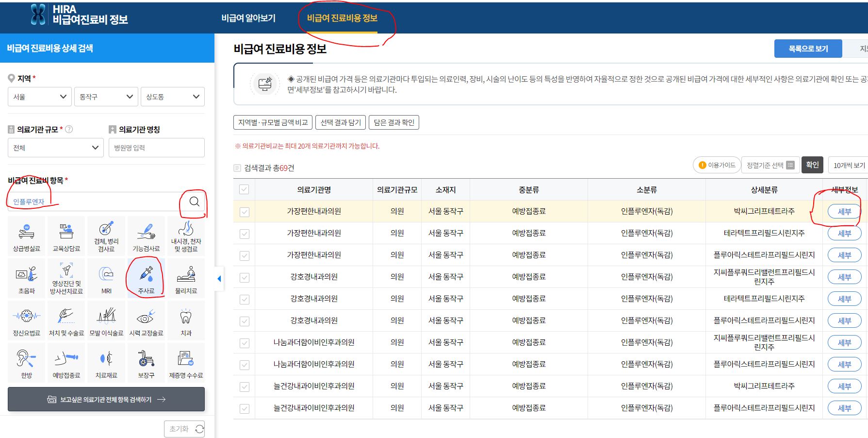
Task: Select the 제증명 수수료 icon
Action: click(x=186, y=363)
